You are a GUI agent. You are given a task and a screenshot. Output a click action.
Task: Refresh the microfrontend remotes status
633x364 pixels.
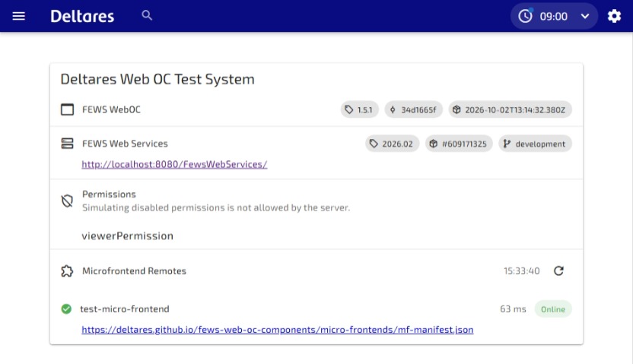click(558, 271)
